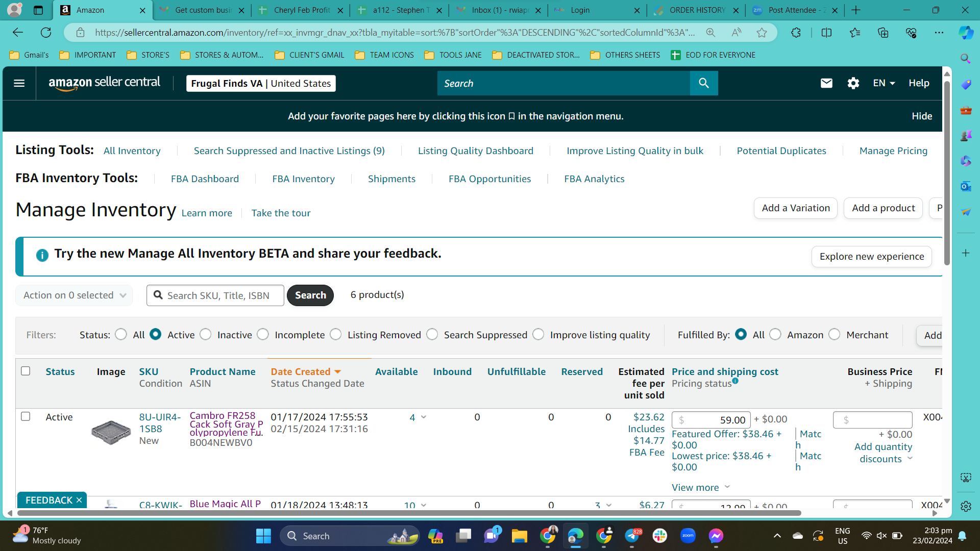The height and width of the screenshot is (551, 980).
Task: Open new browser tab with plus icon
Action: (x=856, y=10)
